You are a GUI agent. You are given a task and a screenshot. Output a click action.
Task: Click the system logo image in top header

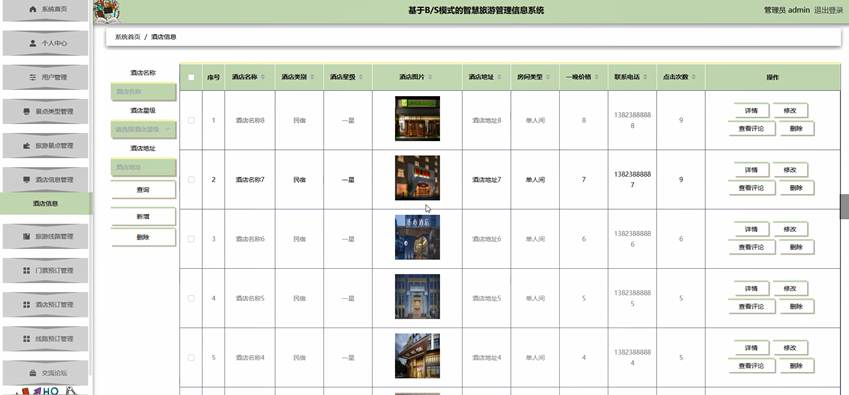107,11
